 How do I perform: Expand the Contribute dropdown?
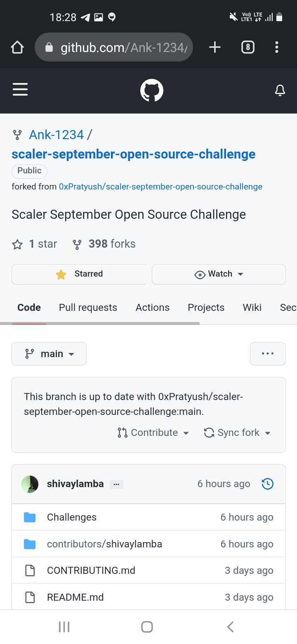[x=153, y=432]
